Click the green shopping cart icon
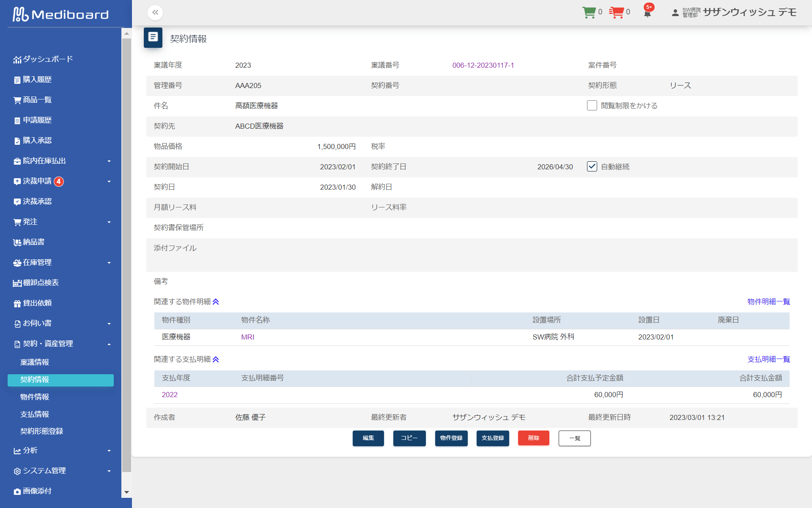Viewport: 812px width, 508px height. (589, 12)
